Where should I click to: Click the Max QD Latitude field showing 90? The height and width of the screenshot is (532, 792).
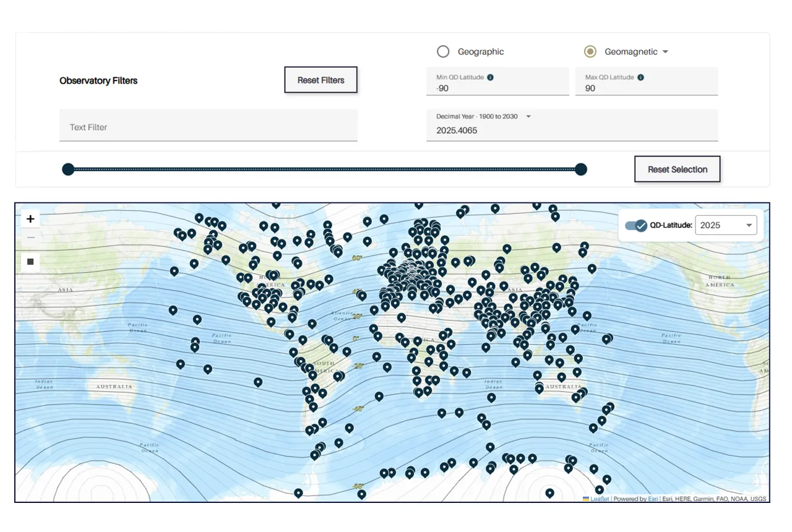tap(647, 82)
